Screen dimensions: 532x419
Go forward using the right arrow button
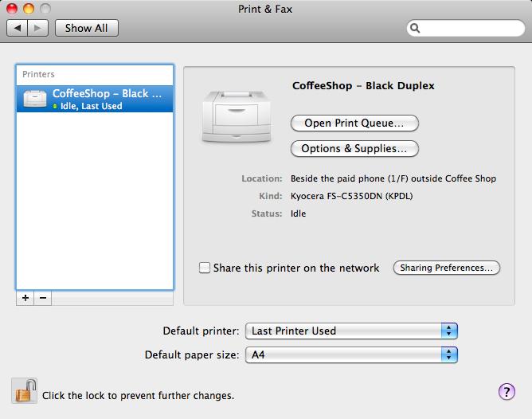(39, 28)
